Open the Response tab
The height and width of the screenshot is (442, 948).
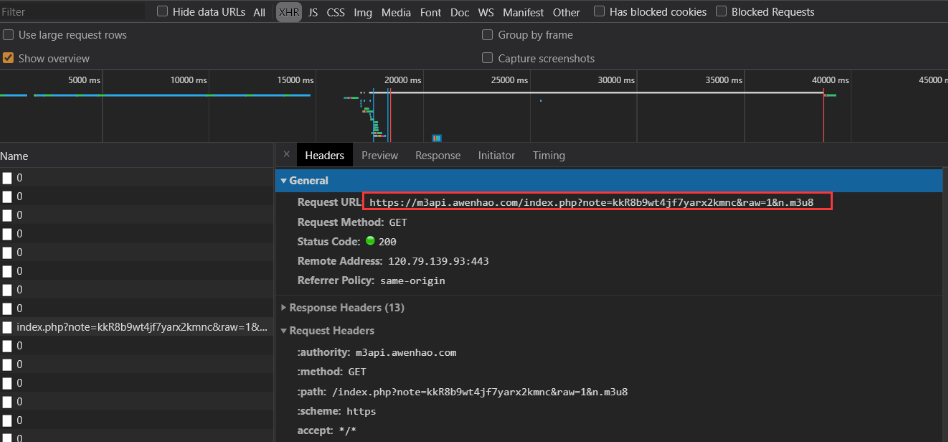(x=437, y=155)
